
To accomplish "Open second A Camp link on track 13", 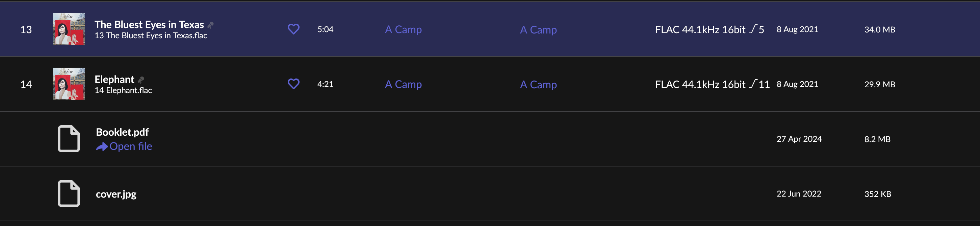I will (538, 30).
